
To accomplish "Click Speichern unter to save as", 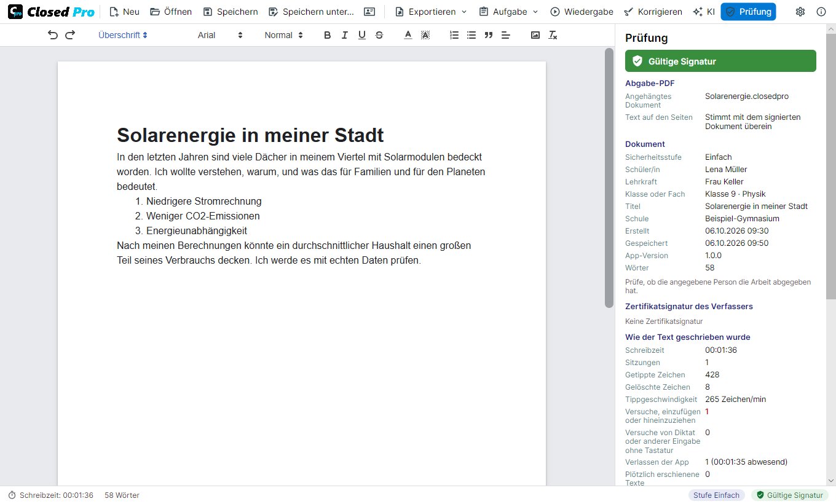I will coord(312,12).
